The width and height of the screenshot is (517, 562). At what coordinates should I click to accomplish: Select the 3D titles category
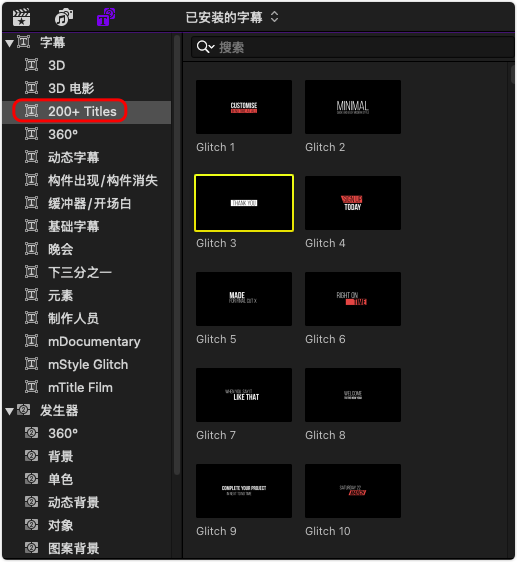point(86,66)
